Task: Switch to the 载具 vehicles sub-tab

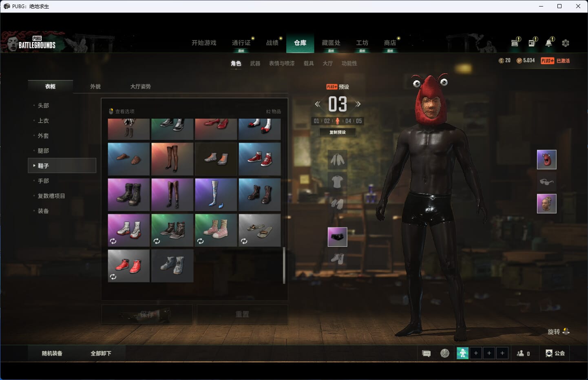Action: pos(309,63)
